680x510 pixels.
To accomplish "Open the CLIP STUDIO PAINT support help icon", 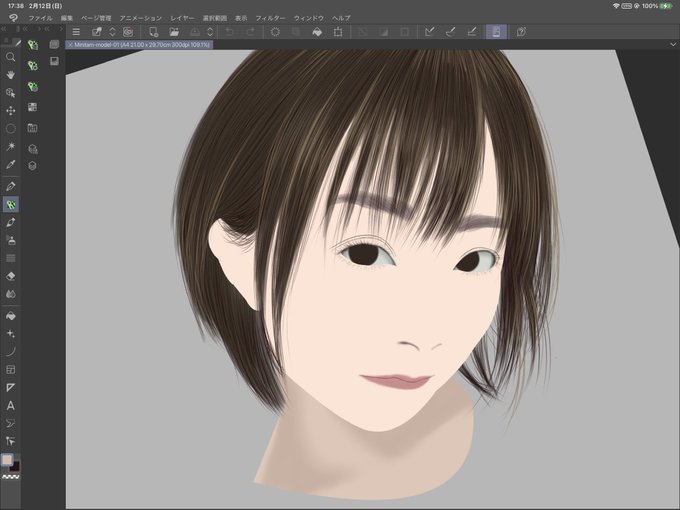I will click(521, 32).
